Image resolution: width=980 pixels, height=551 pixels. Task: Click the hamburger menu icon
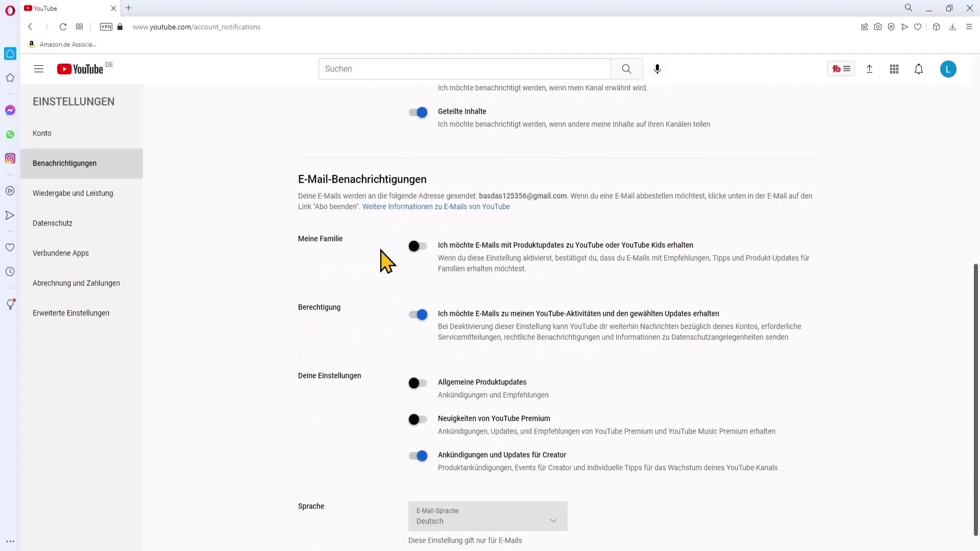pyautogui.click(x=38, y=69)
